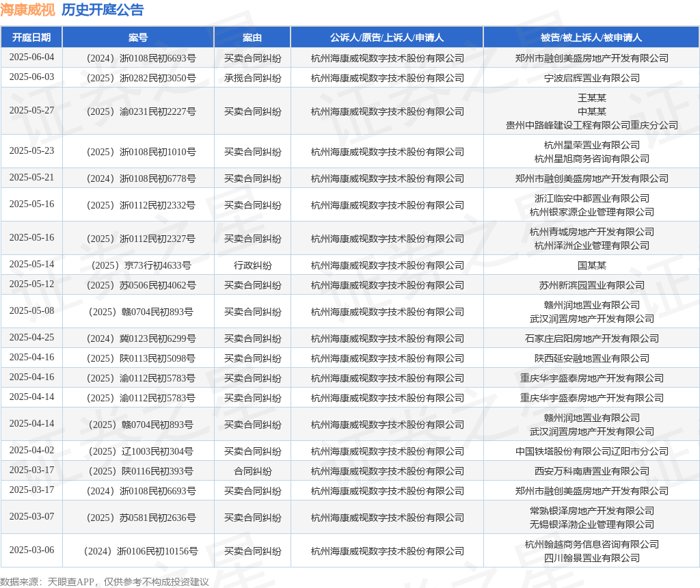Click defendant 陕西延安融地置业有限公司

(x=592, y=358)
